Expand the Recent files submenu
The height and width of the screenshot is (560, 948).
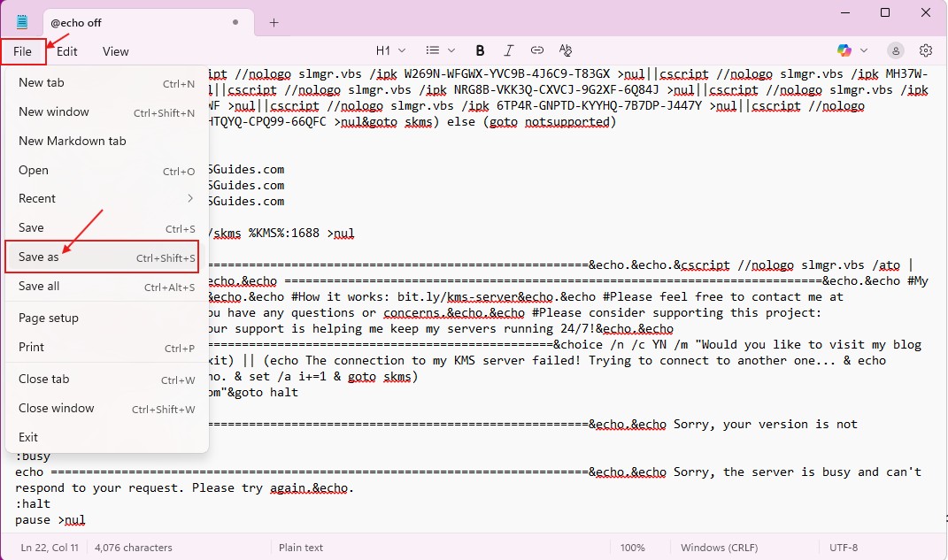(x=106, y=198)
